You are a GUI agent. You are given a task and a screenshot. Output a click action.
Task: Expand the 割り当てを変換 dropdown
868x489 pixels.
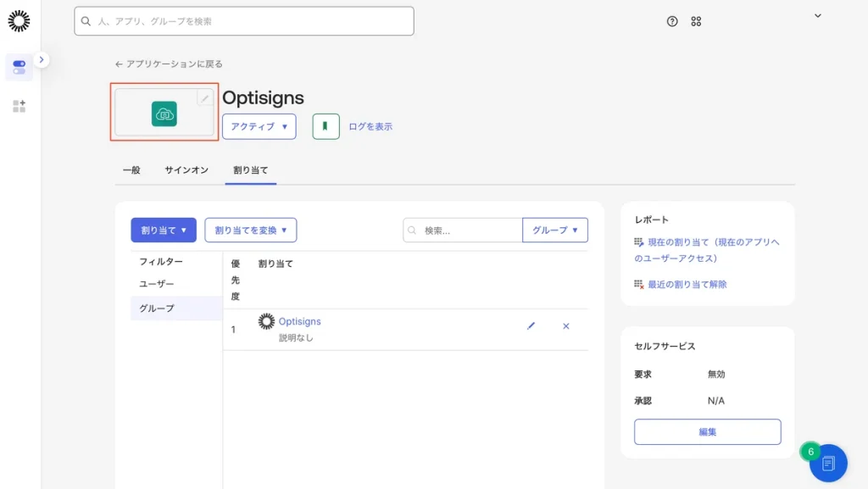(x=250, y=230)
